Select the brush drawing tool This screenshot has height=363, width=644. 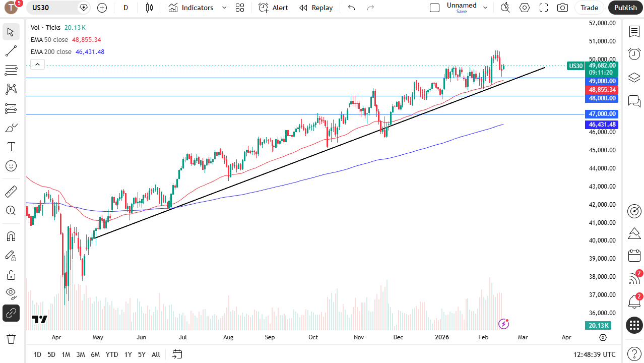pos(11,128)
